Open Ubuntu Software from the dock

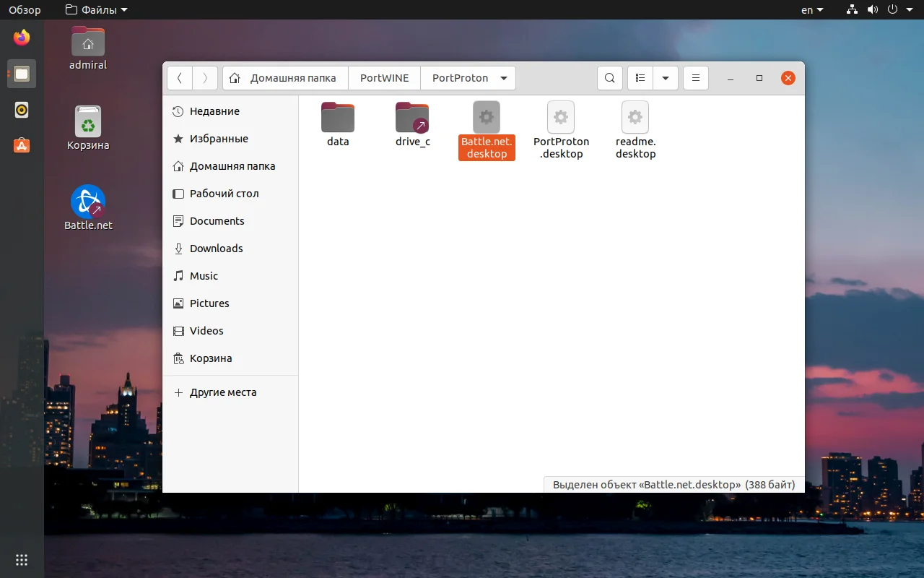(22, 145)
